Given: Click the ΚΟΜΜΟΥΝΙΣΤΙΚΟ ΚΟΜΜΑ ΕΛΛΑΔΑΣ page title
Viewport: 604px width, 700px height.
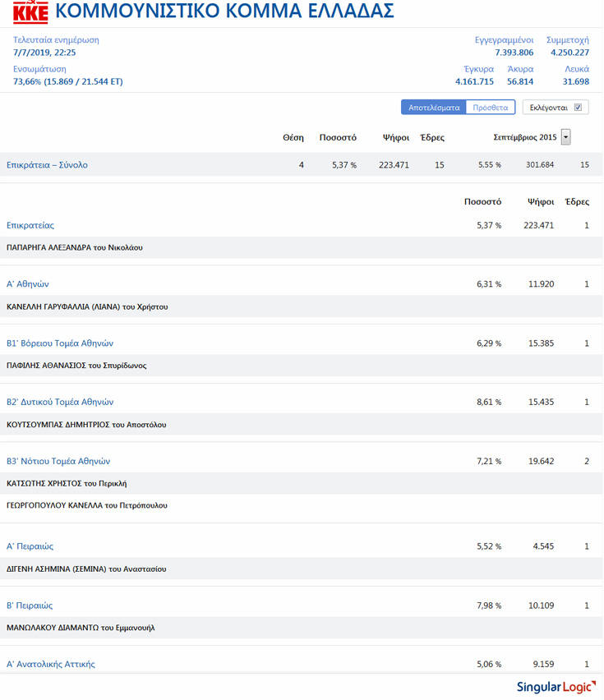Looking at the screenshot, I should pos(224,12).
